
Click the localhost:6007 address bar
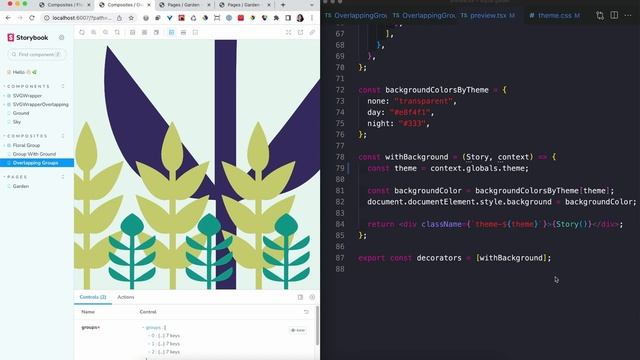click(x=82, y=18)
